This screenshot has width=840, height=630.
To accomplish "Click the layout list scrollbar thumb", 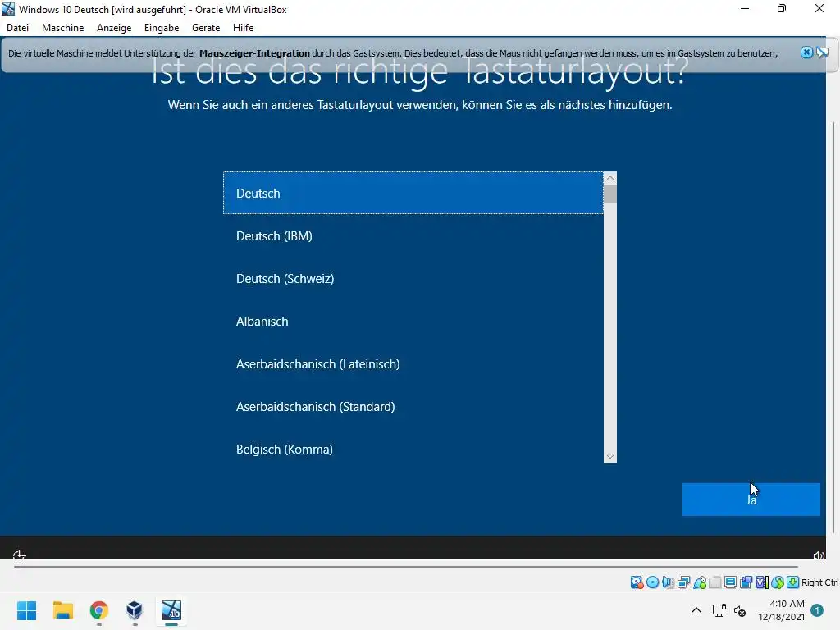I will [610, 194].
